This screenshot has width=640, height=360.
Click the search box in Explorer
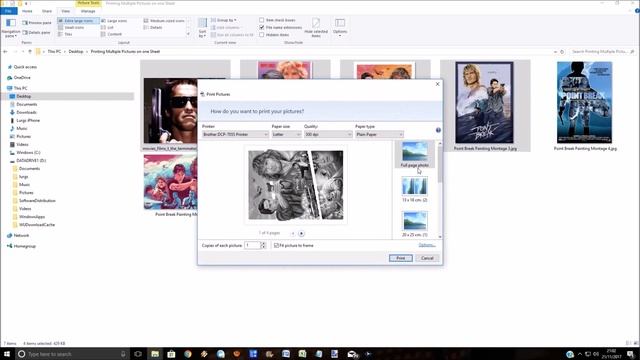pyautogui.click(x=603, y=52)
